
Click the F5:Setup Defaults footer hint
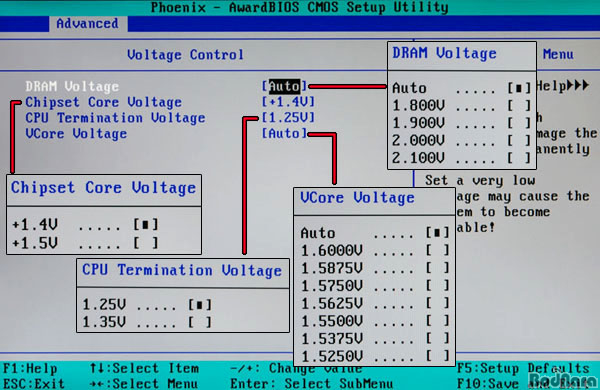[523, 369]
